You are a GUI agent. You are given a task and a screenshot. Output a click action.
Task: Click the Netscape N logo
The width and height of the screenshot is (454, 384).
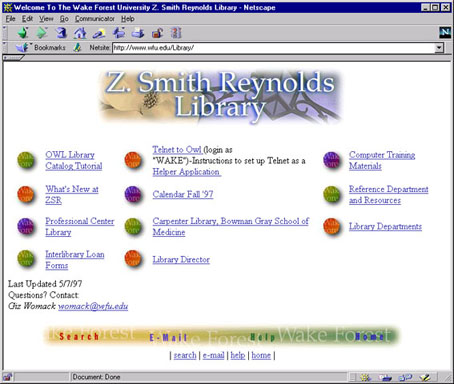pyautogui.click(x=445, y=33)
